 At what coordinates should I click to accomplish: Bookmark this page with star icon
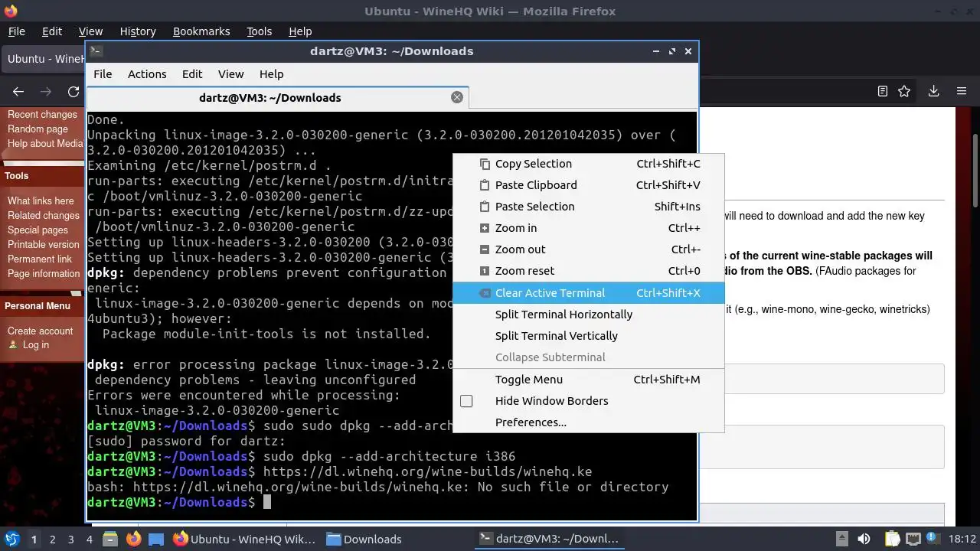point(904,91)
